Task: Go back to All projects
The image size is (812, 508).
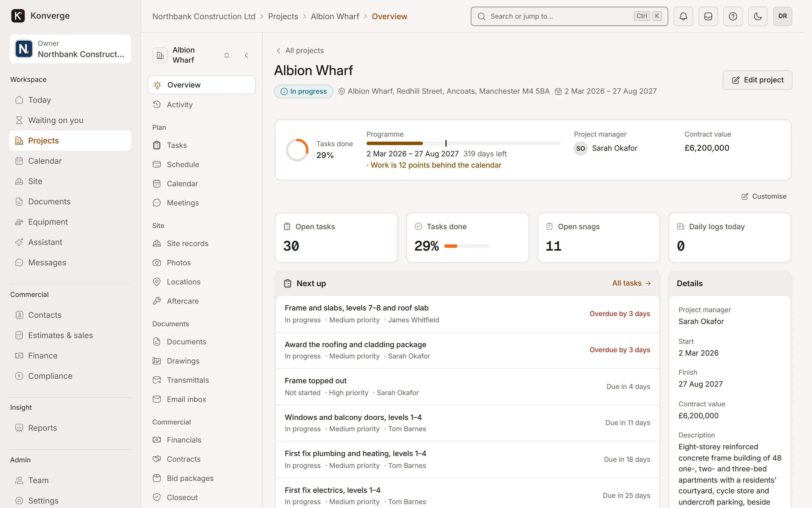Action: pyautogui.click(x=300, y=51)
